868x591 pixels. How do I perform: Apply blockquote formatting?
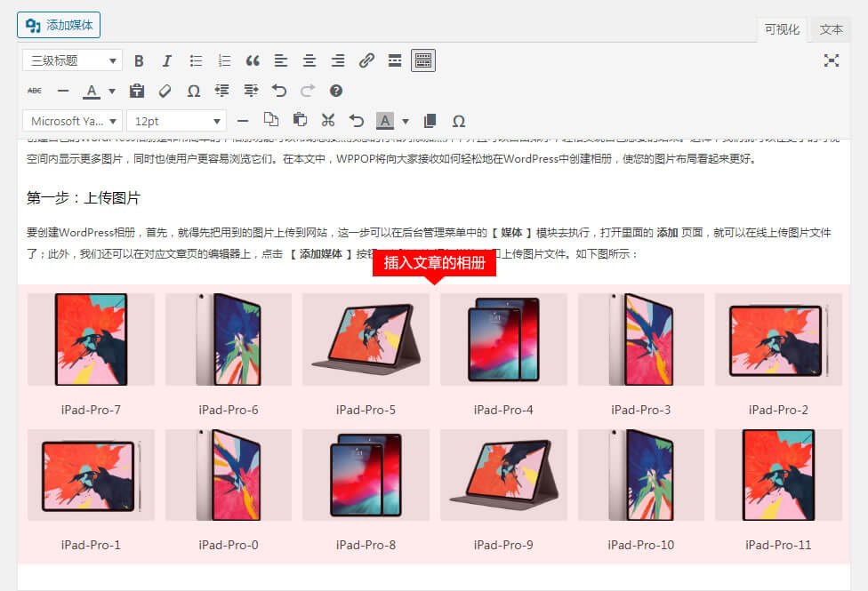point(253,60)
